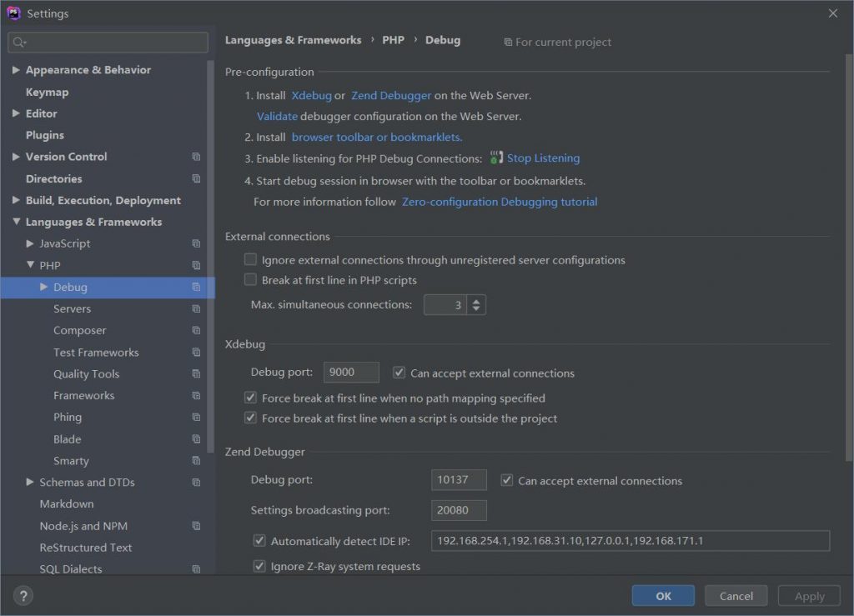Toggle 'Ignore Z-Ray system requests' checkbox
The width and height of the screenshot is (854, 616).
[259, 567]
